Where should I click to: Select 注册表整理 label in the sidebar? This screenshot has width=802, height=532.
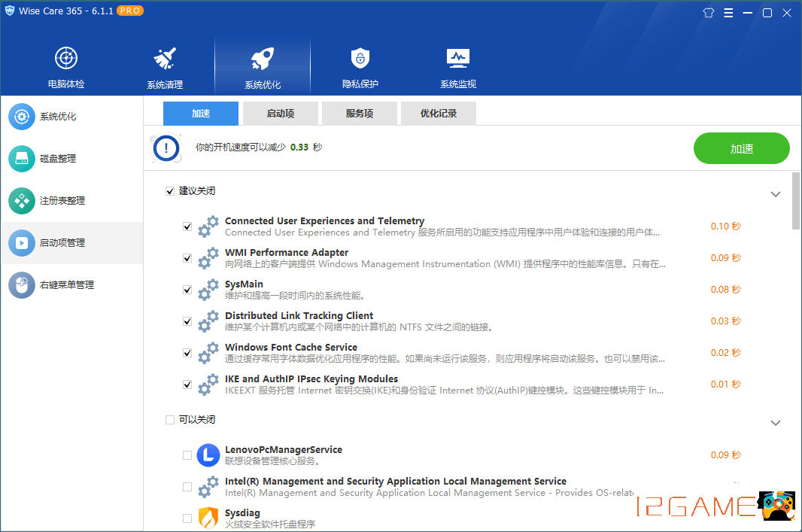(x=62, y=200)
